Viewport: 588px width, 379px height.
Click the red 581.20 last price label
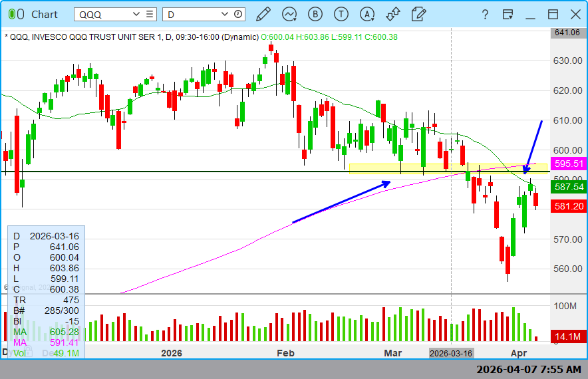569,206
